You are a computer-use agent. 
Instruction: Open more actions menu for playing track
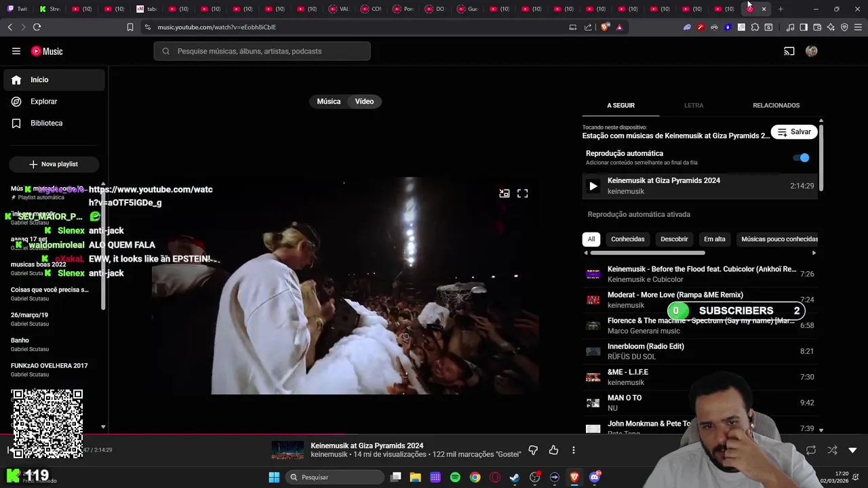click(574, 450)
